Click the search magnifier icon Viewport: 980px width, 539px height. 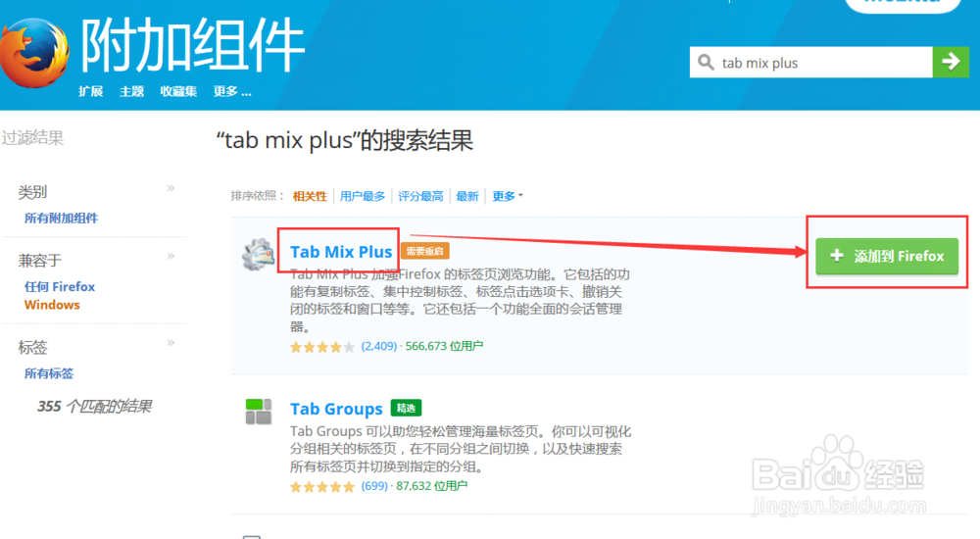(x=706, y=62)
